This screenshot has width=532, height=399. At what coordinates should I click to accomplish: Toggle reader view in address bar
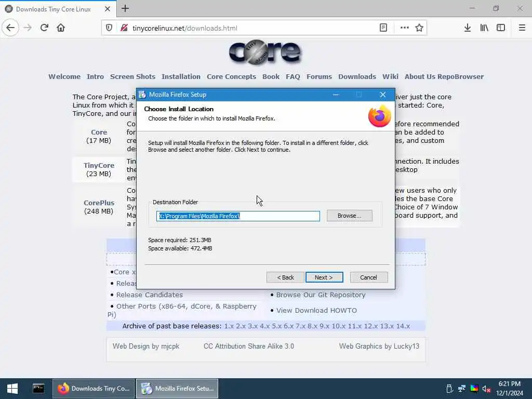point(383,28)
